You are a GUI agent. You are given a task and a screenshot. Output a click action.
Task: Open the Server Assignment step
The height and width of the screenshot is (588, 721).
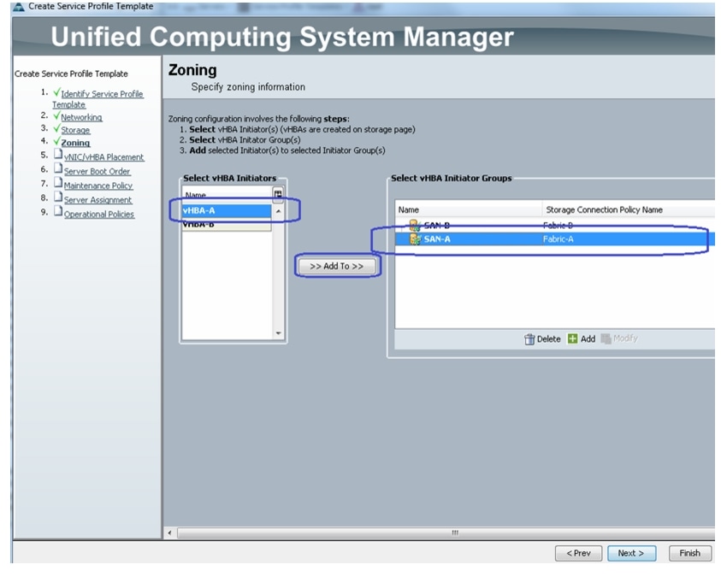(x=98, y=200)
